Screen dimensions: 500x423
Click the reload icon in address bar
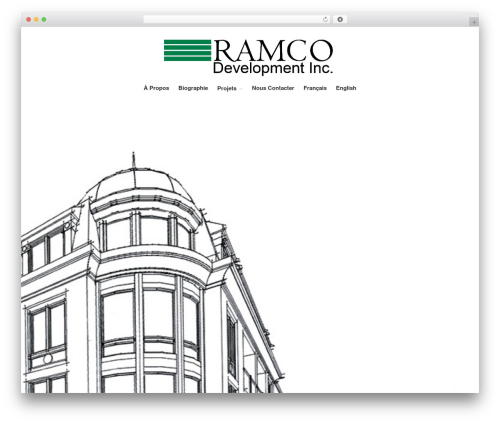(x=325, y=20)
